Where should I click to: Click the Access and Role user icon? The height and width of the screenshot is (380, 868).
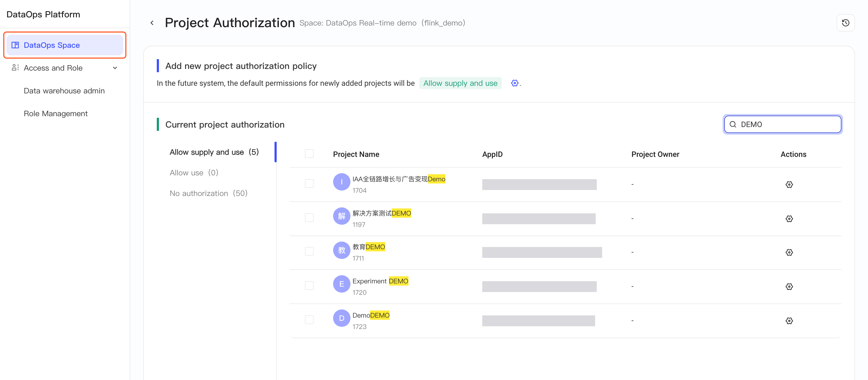(x=15, y=68)
